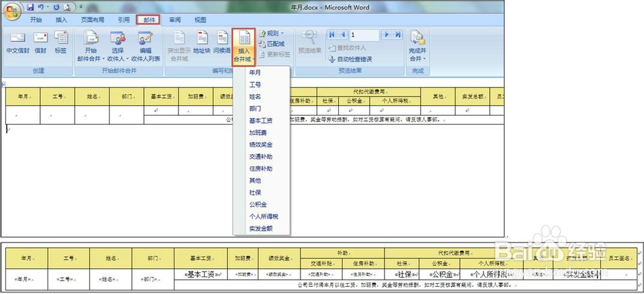Viewport: 644px width, 294px height.
Task: Choose 交通补助 in merge field list
Action: (x=261, y=156)
